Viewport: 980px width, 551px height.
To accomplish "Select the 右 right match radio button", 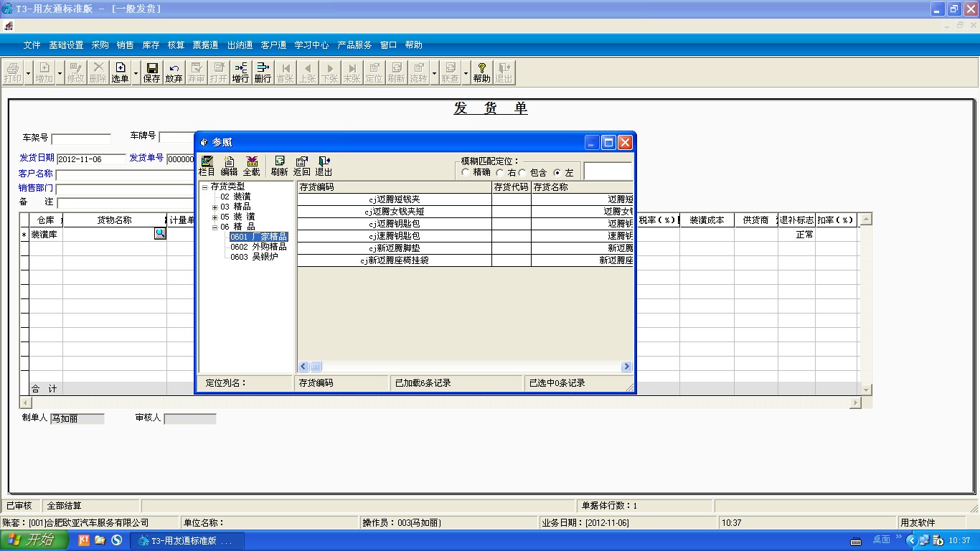I will point(499,173).
